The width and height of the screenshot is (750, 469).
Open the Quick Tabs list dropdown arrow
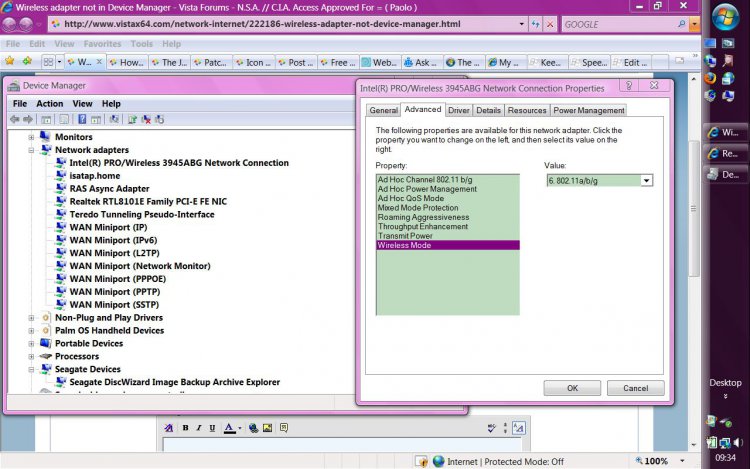click(x=59, y=62)
